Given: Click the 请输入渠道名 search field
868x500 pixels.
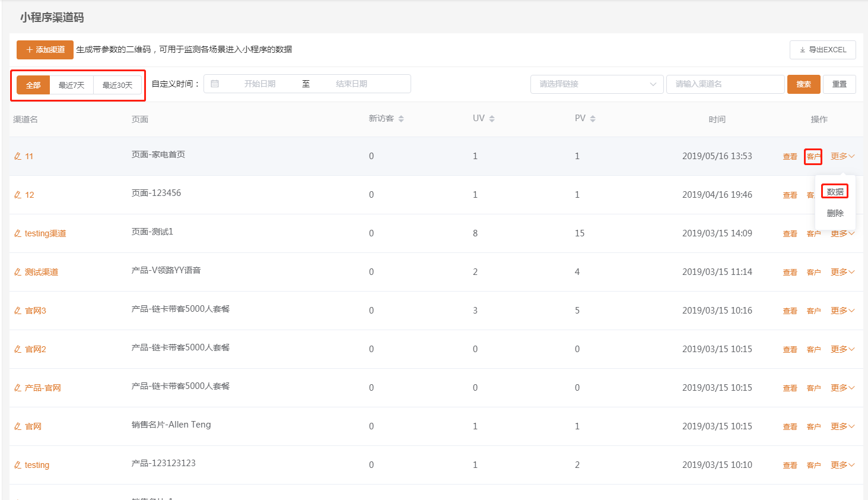Looking at the screenshot, I should tap(725, 84).
